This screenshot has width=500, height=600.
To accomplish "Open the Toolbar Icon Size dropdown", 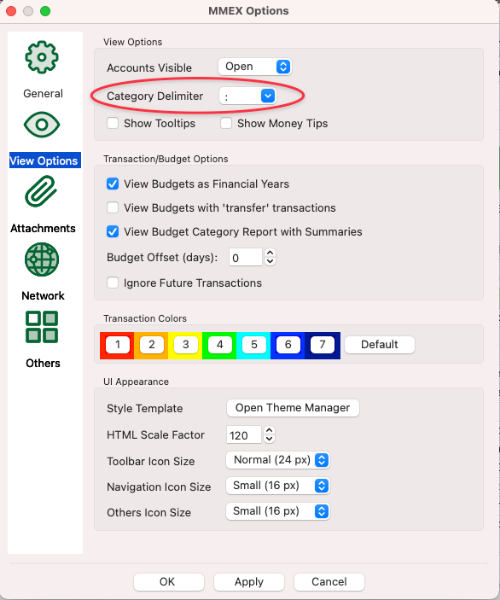I will [278, 460].
